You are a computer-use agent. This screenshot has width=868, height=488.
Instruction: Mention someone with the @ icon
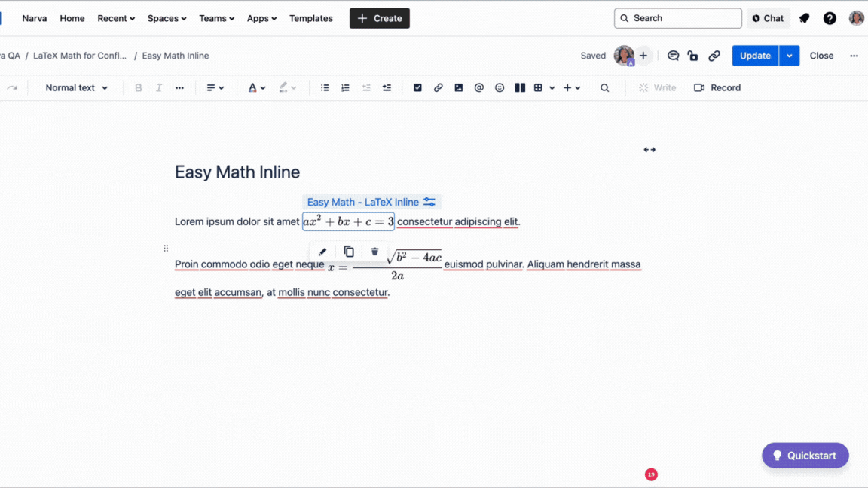pos(479,87)
